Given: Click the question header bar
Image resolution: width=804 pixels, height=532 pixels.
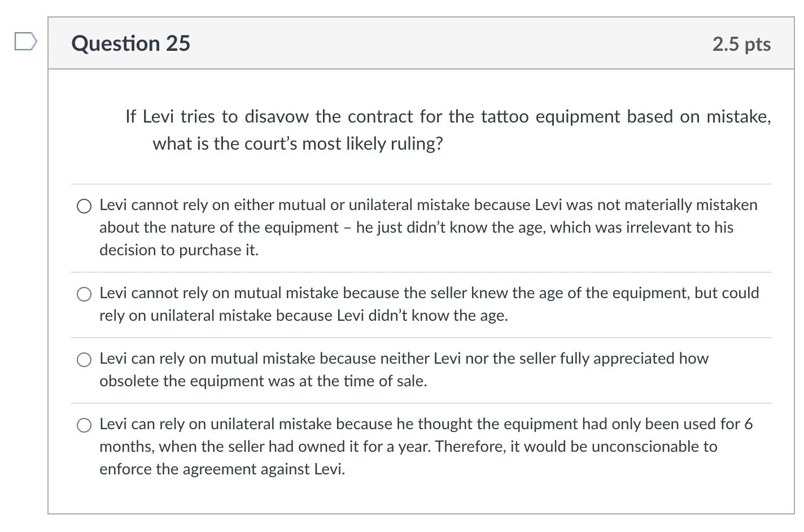Looking at the screenshot, I should [423, 43].
